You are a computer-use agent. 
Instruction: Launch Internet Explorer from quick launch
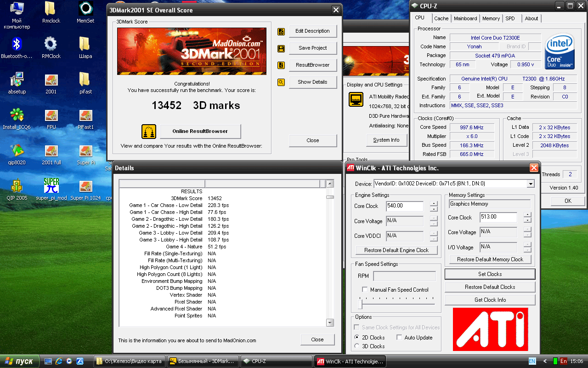click(59, 361)
